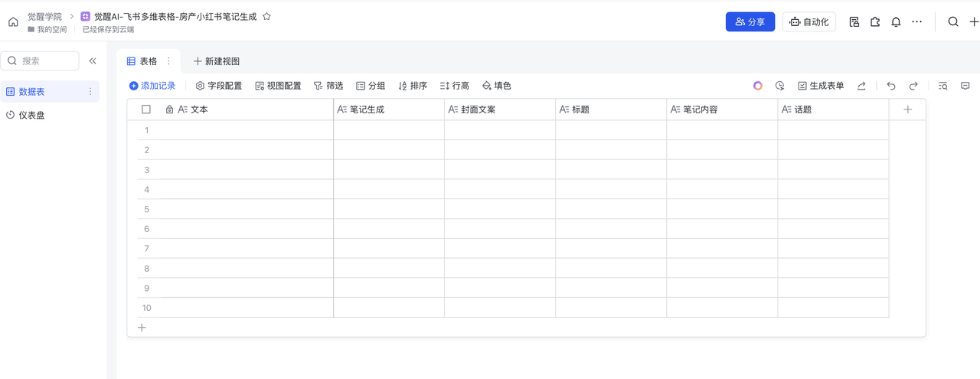Open the comments speech-bubble icon
980x379 pixels.
tap(965, 87)
